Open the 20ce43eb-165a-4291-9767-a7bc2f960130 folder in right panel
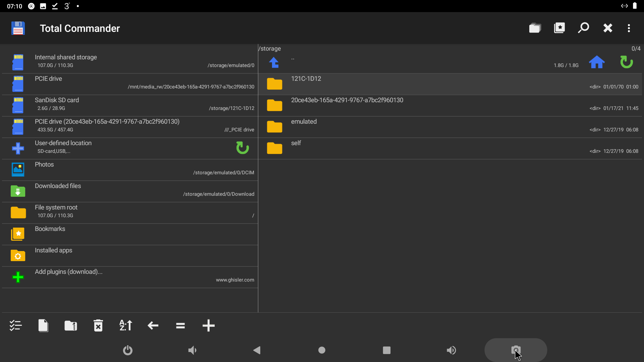 click(450, 106)
